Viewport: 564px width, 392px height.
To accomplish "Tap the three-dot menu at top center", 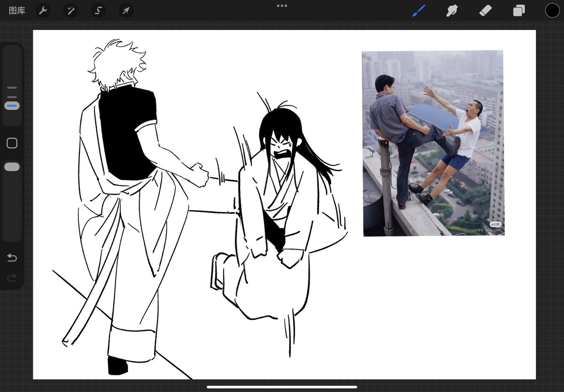I will (x=282, y=6).
